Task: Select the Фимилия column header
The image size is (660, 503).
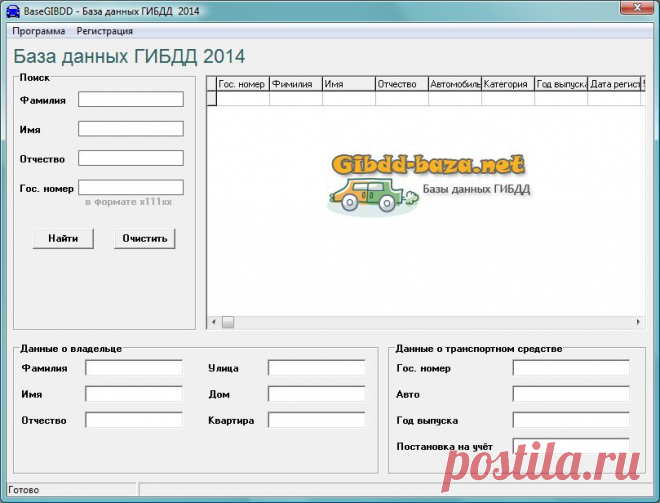Action: (x=296, y=84)
